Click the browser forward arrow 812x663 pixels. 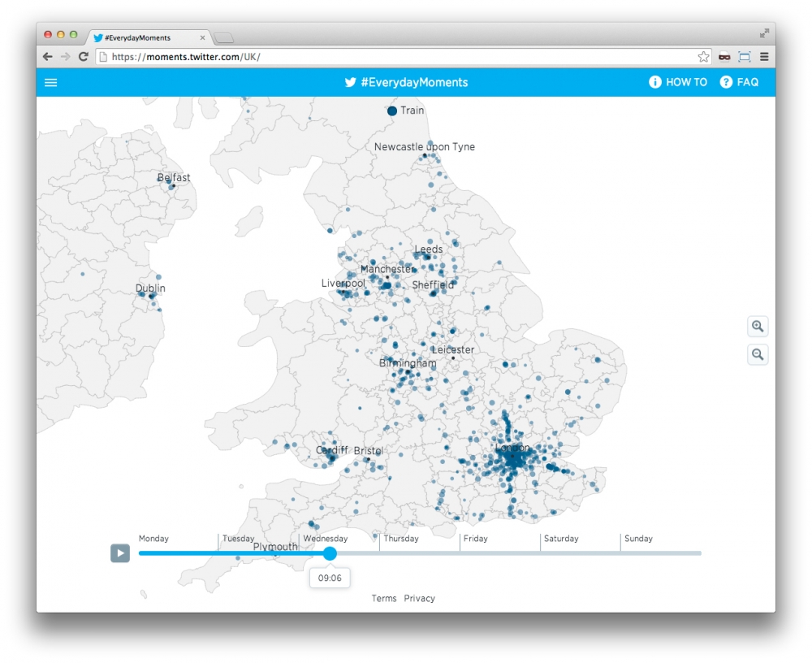tap(65, 57)
